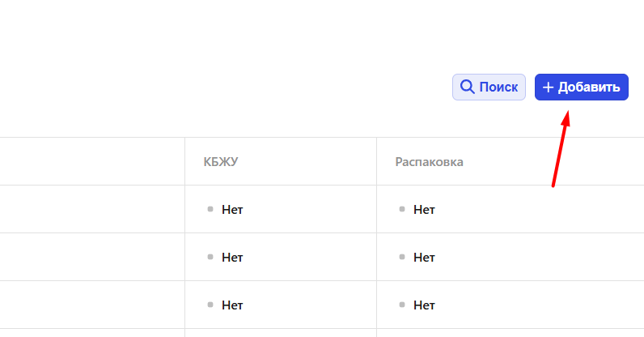This screenshot has width=644, height=337.
Task: Click Нет in first row КБЖУ
Action: click(x=232, y=210)
